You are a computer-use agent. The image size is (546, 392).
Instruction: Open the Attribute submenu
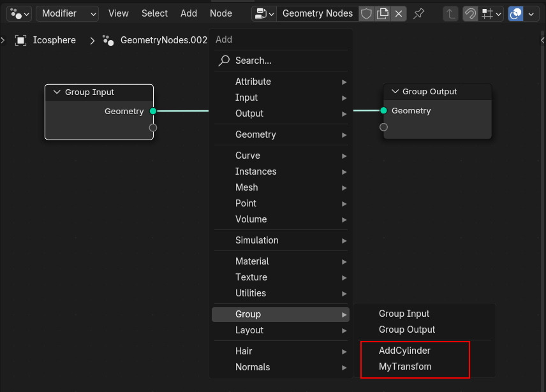coord(281,82)
